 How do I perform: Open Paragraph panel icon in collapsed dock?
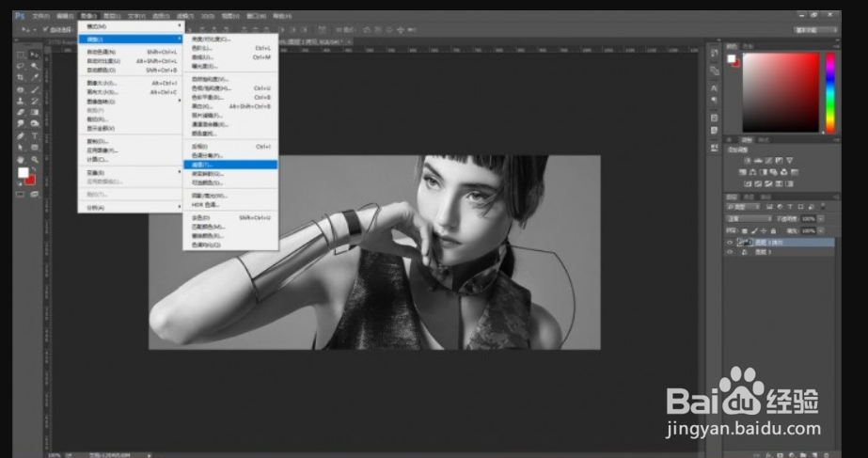pos(714,101)
